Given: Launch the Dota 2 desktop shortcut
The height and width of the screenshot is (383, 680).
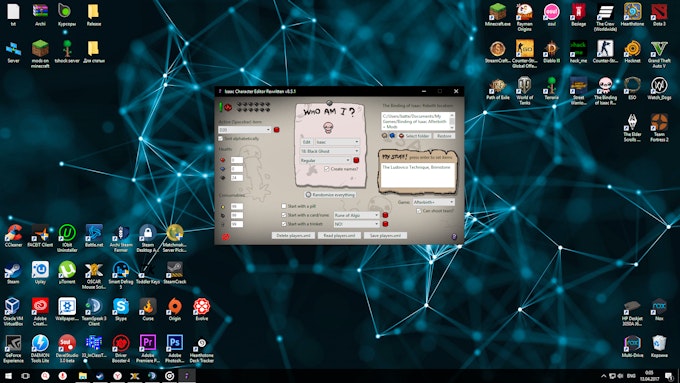Looking at the screenshot, I should tap(659, 14).
